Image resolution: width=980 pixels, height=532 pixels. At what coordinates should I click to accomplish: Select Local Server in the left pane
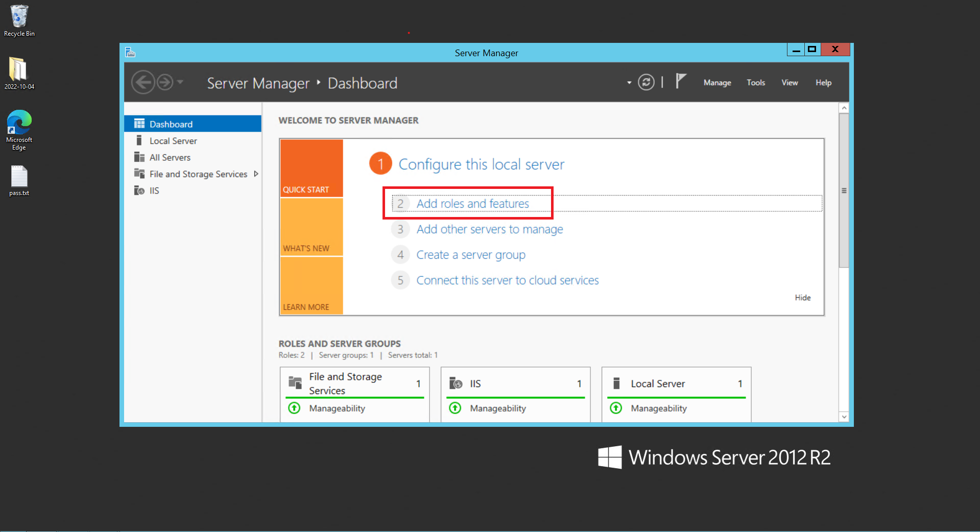point(193,141)
